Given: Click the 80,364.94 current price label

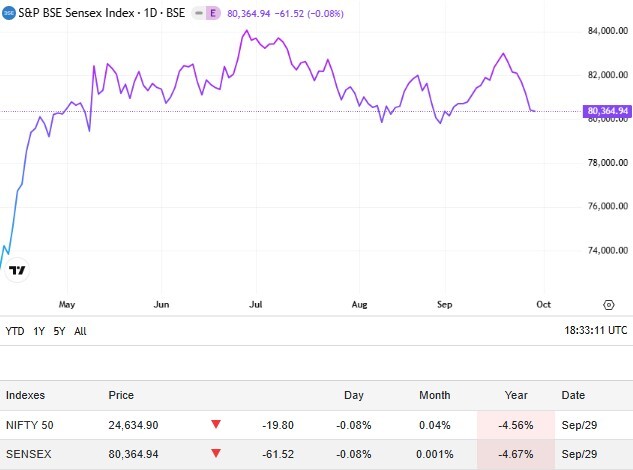Looking at the screenshot, I should tap(609, 110).
